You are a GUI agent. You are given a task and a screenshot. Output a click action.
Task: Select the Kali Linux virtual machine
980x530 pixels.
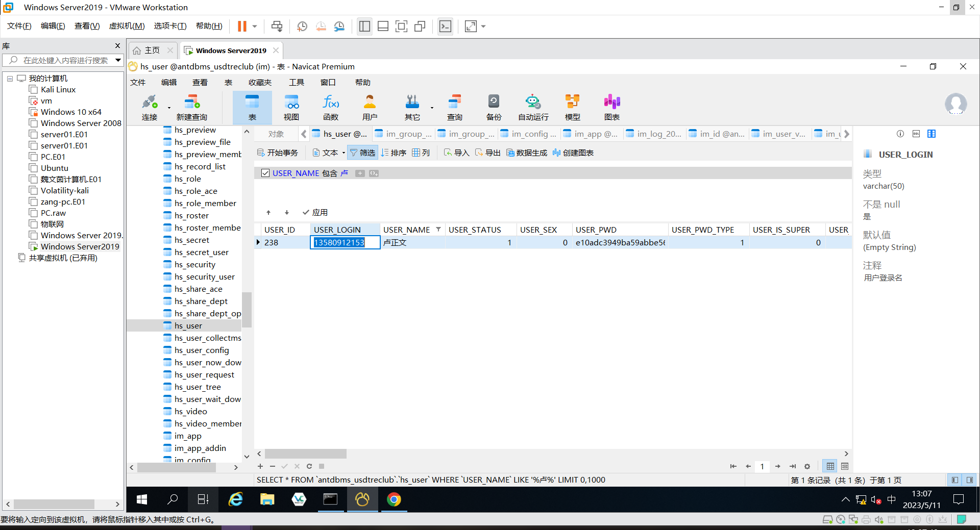click(58, 89)
